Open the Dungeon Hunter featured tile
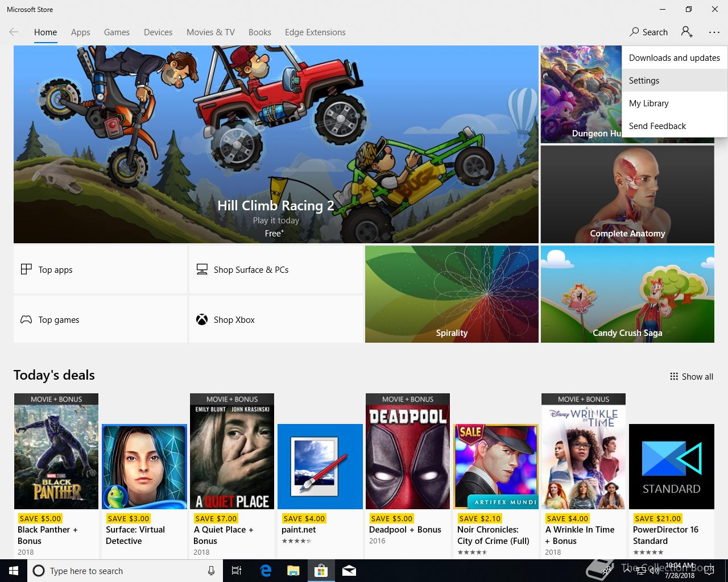This screenshot has width=728, height=582. pos(580,94)
